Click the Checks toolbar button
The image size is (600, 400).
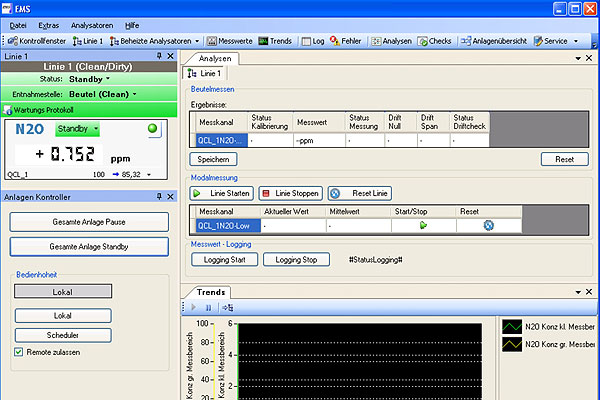435,41
